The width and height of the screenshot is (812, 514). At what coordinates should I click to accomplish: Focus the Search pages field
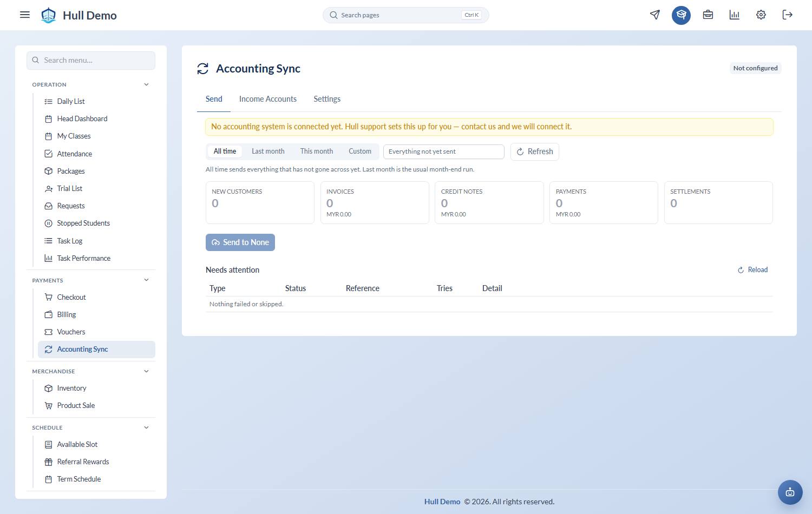pyautogui.click(x=406, y=15)
